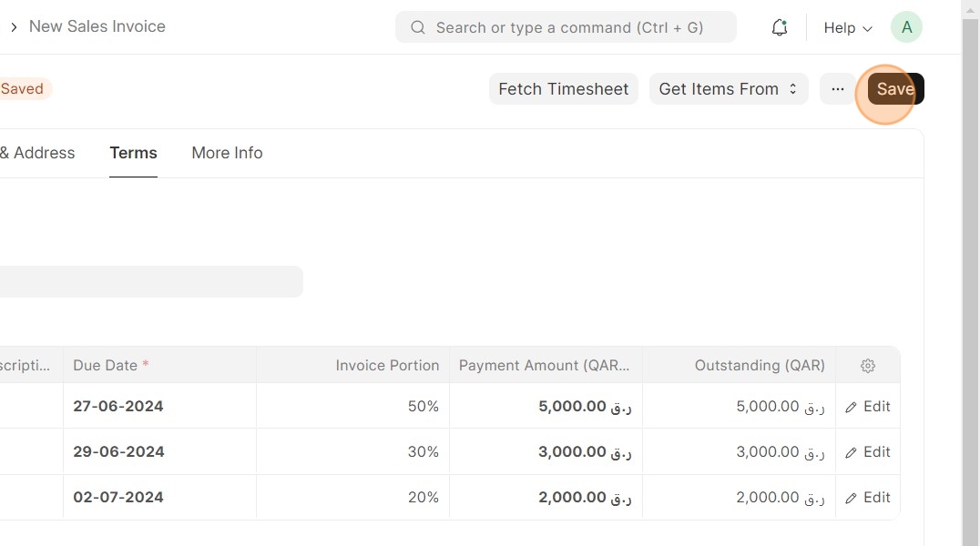
Task: Click the Fetch Timesheet button
Action: click(563, 89)
